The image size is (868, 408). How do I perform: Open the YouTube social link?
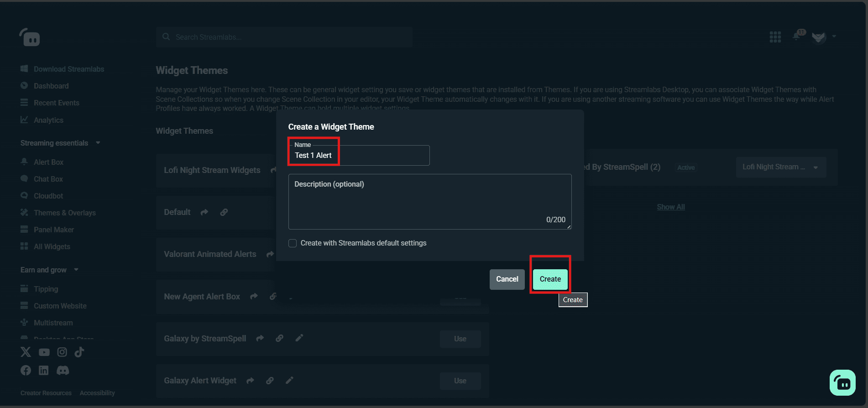coord(44,352)
